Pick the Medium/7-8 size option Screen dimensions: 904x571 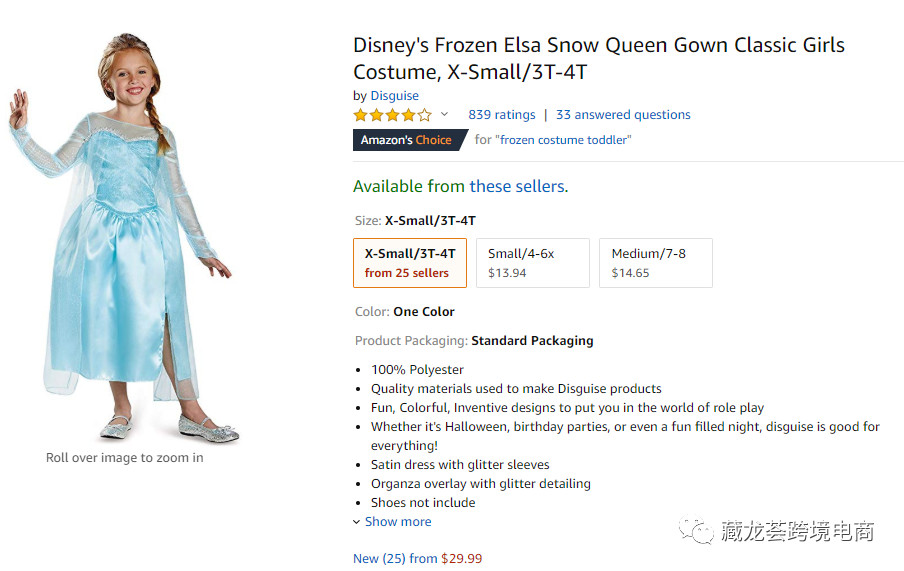click(655, 263)
